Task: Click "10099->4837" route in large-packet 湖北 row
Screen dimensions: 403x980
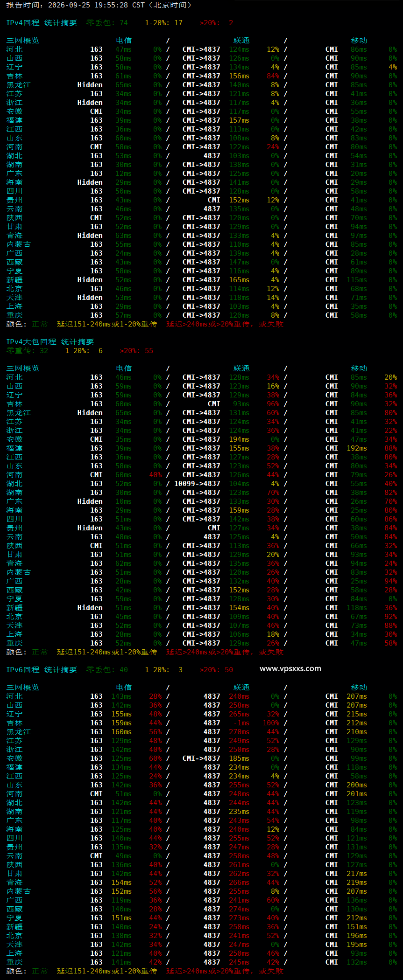Action: point(197,484)
